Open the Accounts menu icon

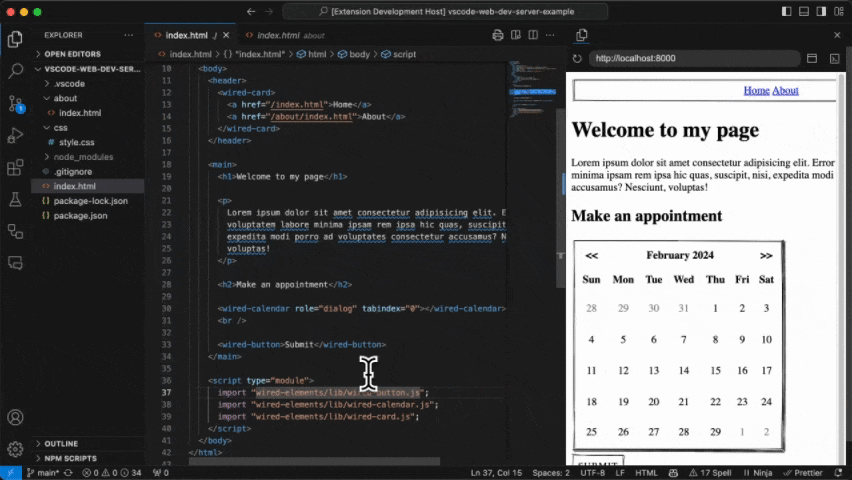pyautogui.click(x=15, y=417)
